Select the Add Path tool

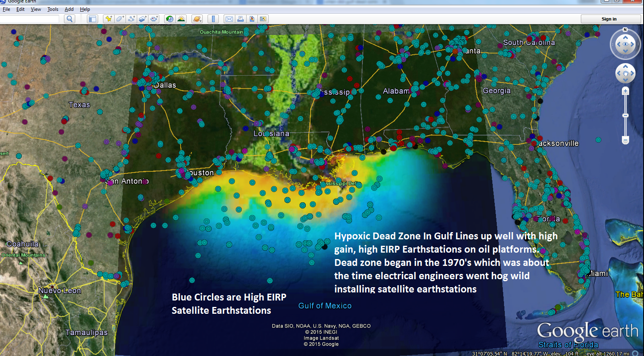(x=131, y=19)
